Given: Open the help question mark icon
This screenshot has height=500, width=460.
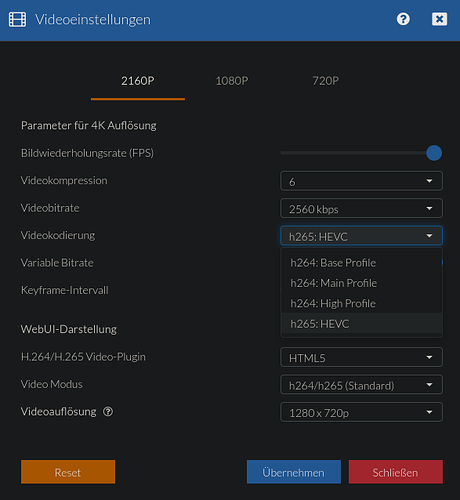Looking at the screenshot, I should pyautogui.click(x=403, y=19).
